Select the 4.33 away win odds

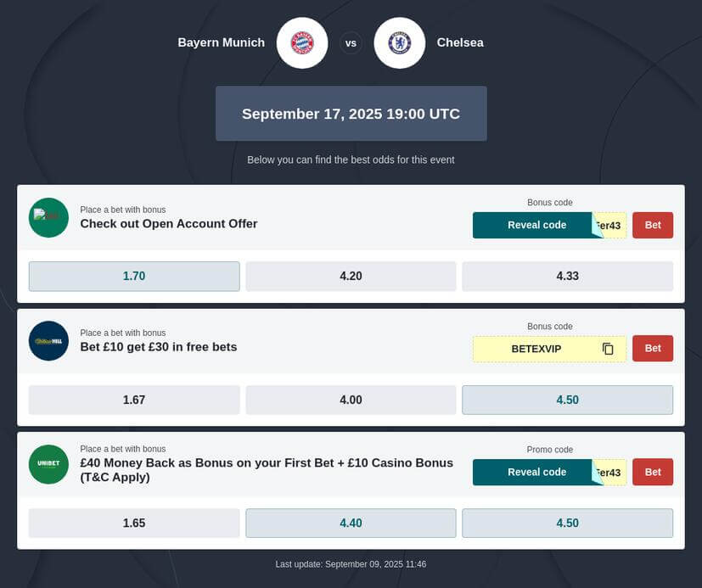coord(568,276)
